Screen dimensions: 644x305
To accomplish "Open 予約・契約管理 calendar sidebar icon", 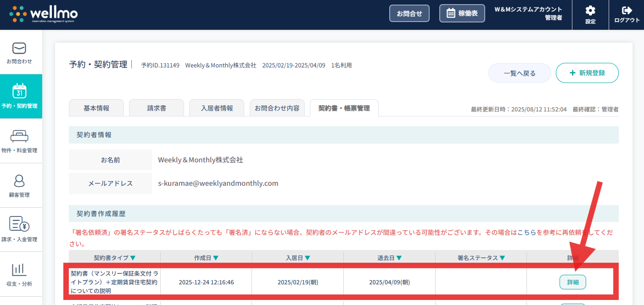I will (19, 91).
